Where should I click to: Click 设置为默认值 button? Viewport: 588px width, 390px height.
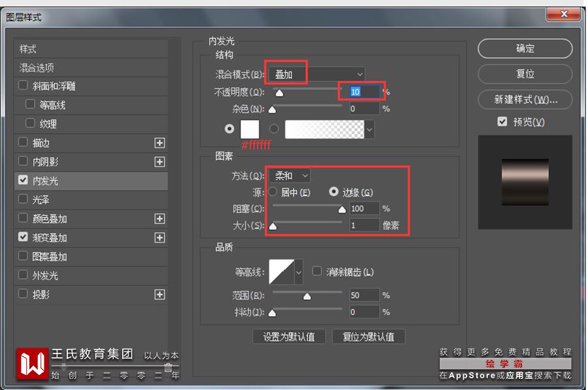(289, 336)
